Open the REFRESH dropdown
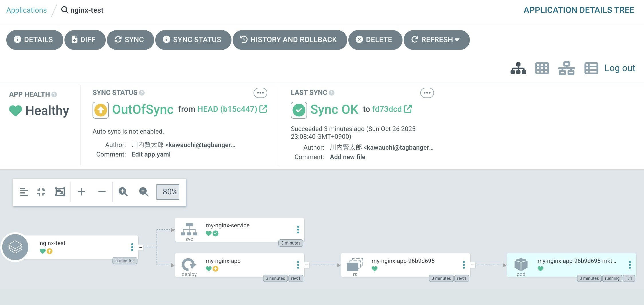The height and width of the screenshot is (305, 644). pos(436,40)
